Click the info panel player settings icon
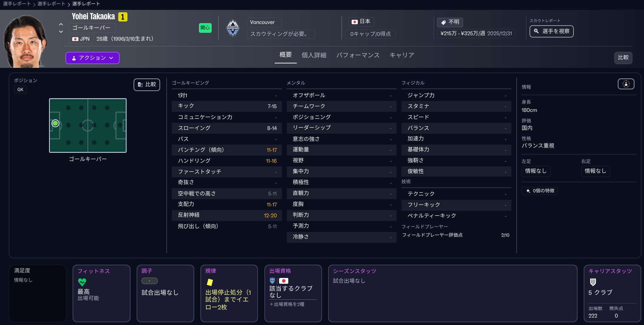The width and height of the screenshot is (644, 325). 626,84
